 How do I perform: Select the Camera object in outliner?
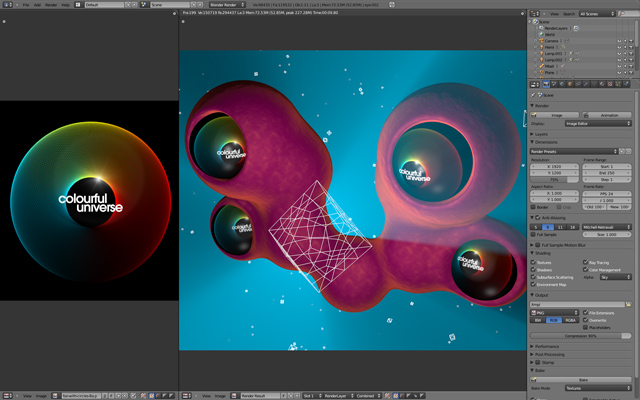point(552,41)
